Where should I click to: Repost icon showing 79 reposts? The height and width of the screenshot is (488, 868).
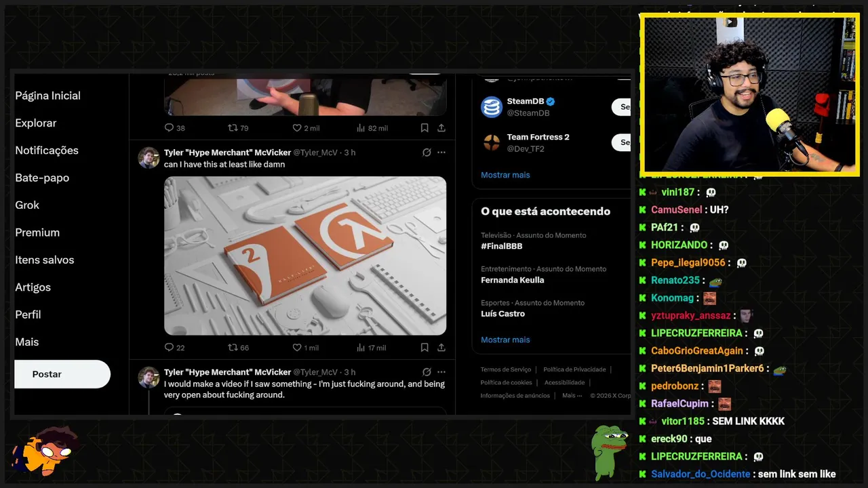click(233, 127)
